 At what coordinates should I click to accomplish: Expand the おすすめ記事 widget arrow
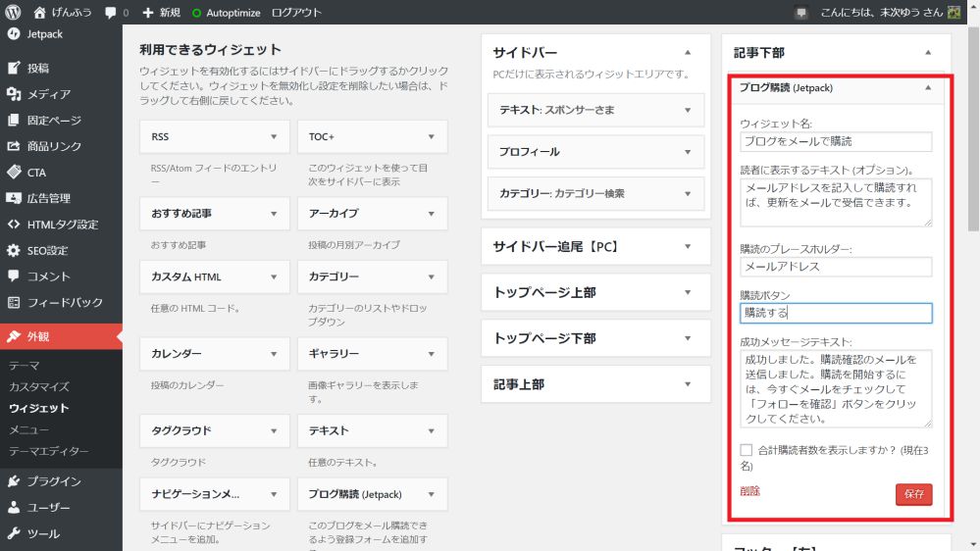pos(274,214)
